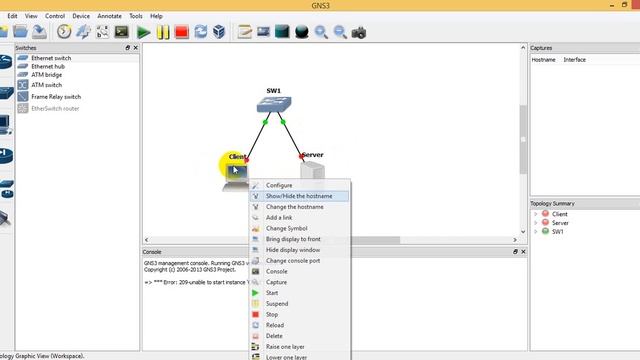Viewport: 640px width, 360px height.
Task: Choose Change console port entry
Action: coord(299,260)
